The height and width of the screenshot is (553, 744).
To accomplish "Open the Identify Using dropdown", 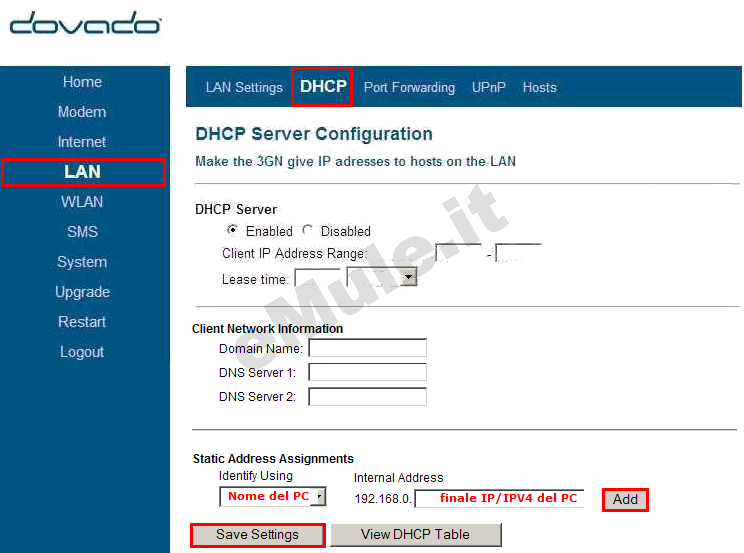I will [x=273, y=497].
